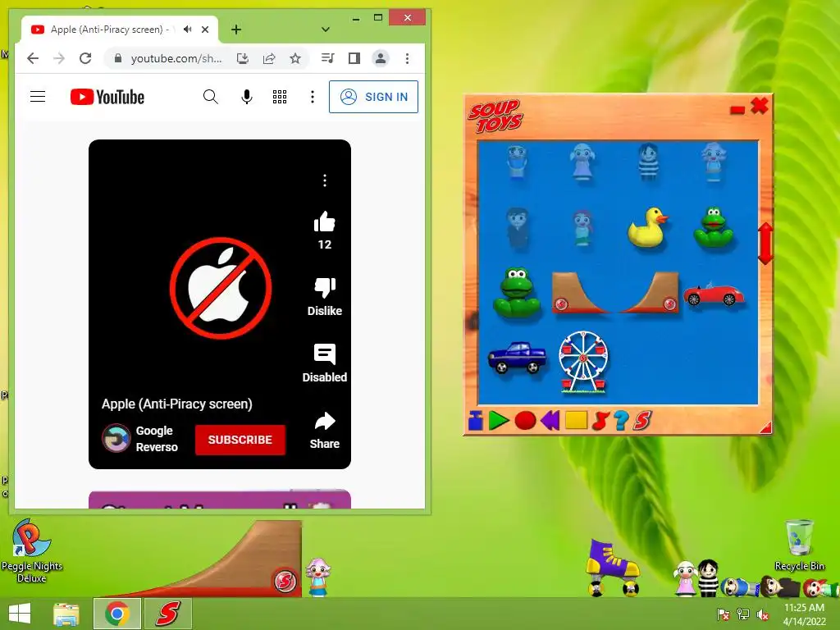The height and width of the screenshot is (630, 840).
Task: Play or pause the Apple Short video
Action: click(x=220, y=288)
